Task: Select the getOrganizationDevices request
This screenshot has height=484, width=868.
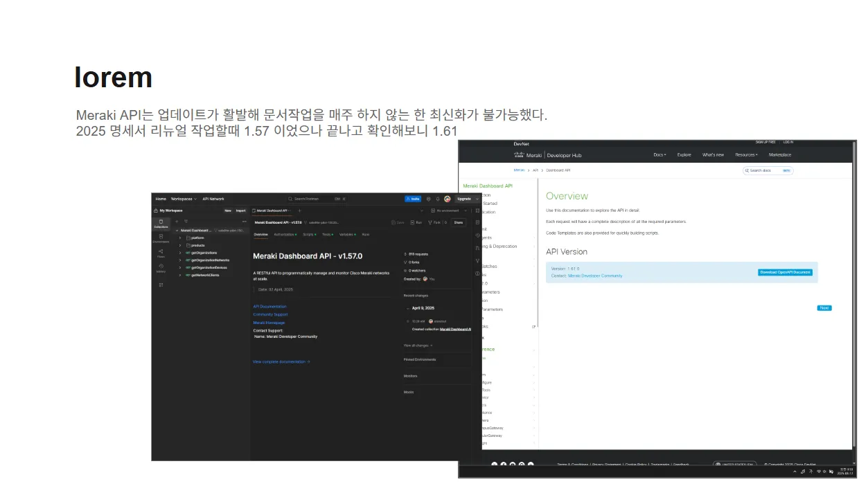Action: coord(209,267)
